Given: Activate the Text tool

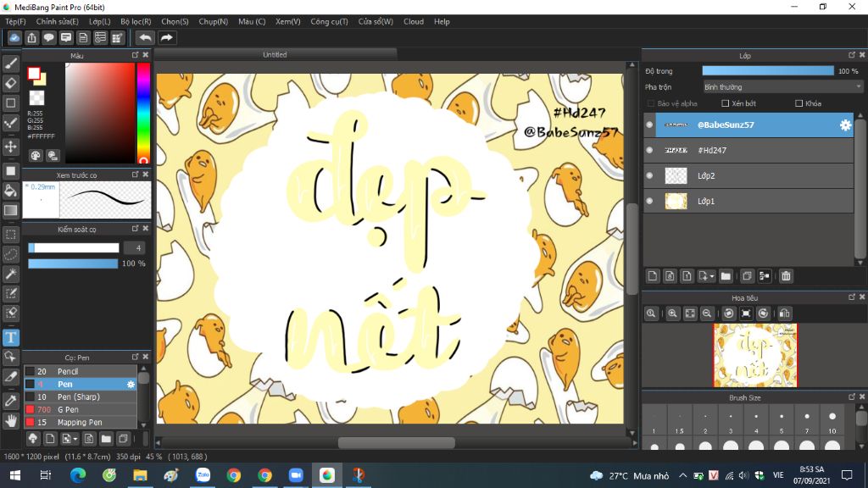Looking at the screenshot, I should [x=10, y=337].
